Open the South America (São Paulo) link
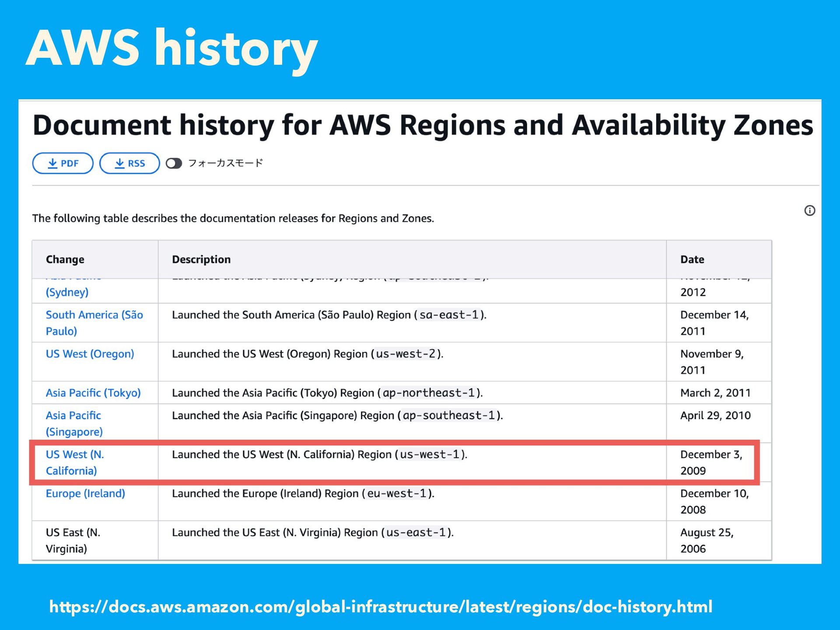Viewport: 840px width, 630px height. tap(94, 315)
